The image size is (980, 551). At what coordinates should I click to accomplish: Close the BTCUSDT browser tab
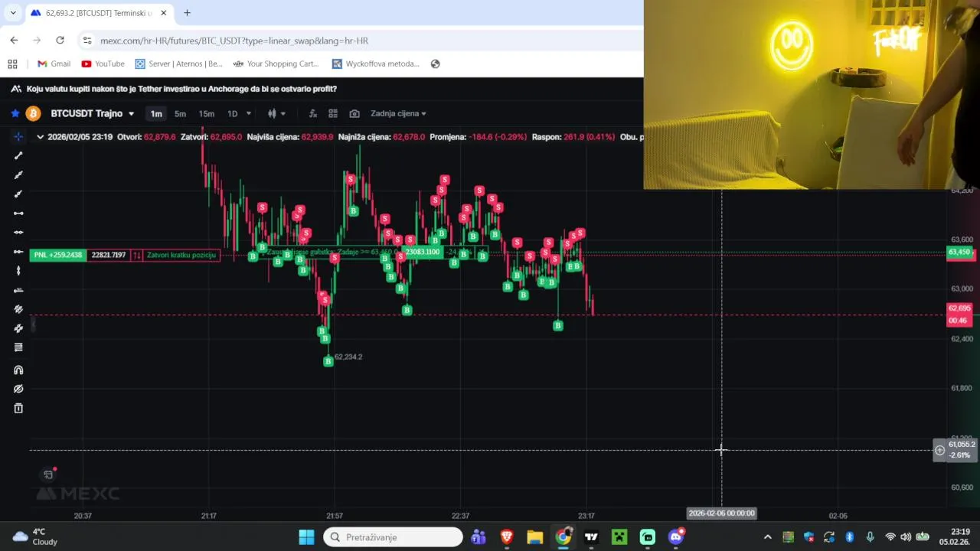163,13
